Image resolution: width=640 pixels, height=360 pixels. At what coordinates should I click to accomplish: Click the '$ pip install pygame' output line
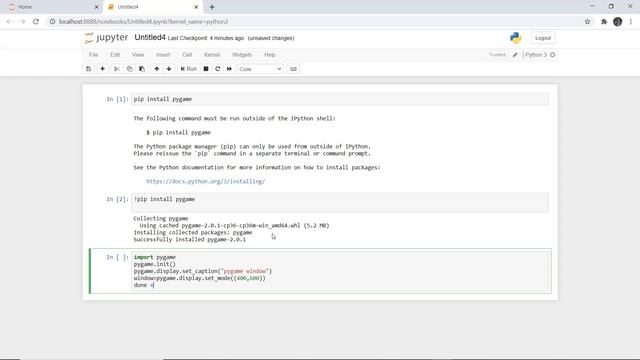pos(178,133)
